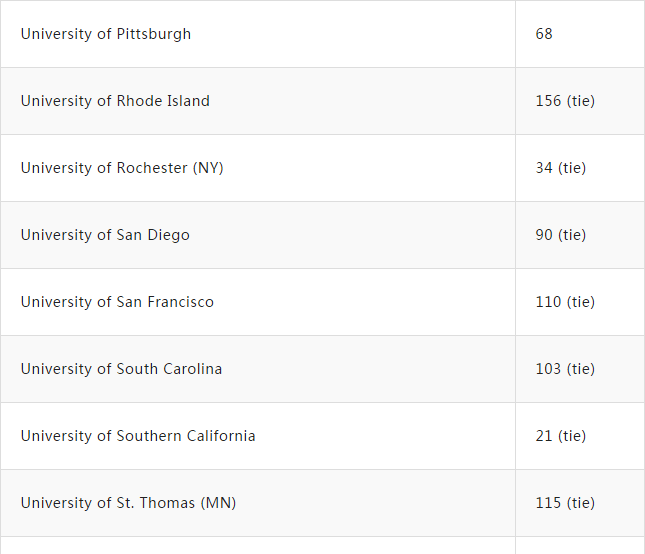Screen dimensions: 645x554
Task: Click the University of San Francisco name
Action: pyautogui.click(x=117, y=302)
